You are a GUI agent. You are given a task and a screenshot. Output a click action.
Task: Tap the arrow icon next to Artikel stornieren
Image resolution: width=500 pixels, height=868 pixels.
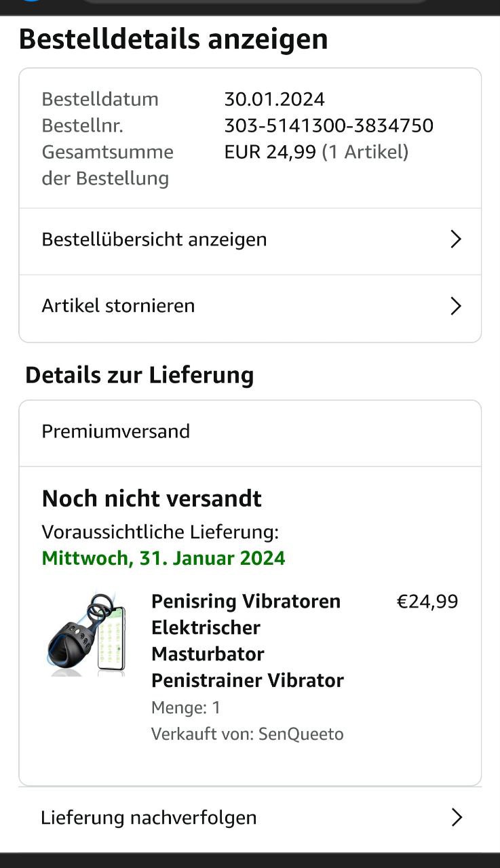(x=456, y=306)
